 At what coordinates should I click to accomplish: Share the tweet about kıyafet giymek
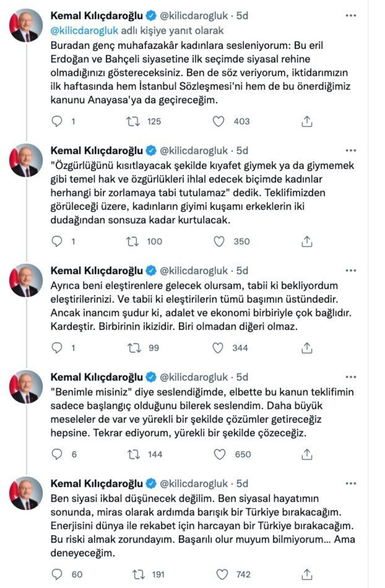tap(307, 241)
